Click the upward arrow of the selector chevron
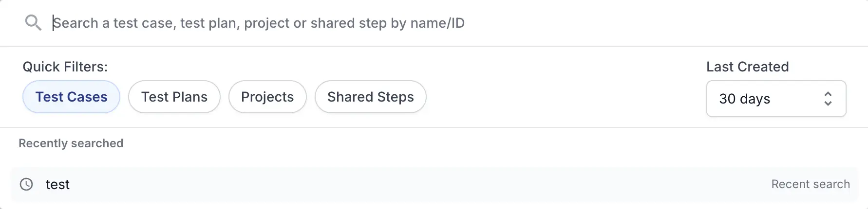 tap(828, 94)
